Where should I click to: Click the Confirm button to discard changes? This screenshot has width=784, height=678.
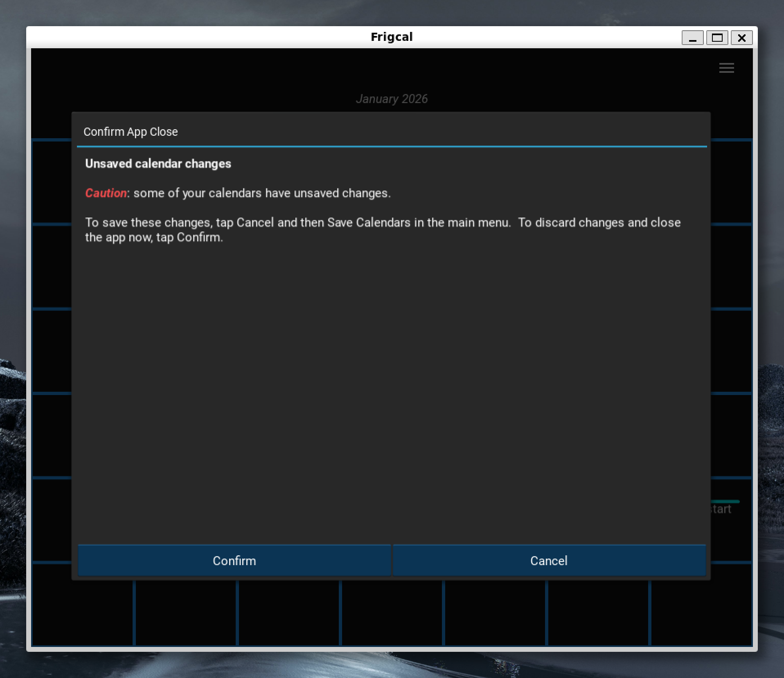[234, 560]
